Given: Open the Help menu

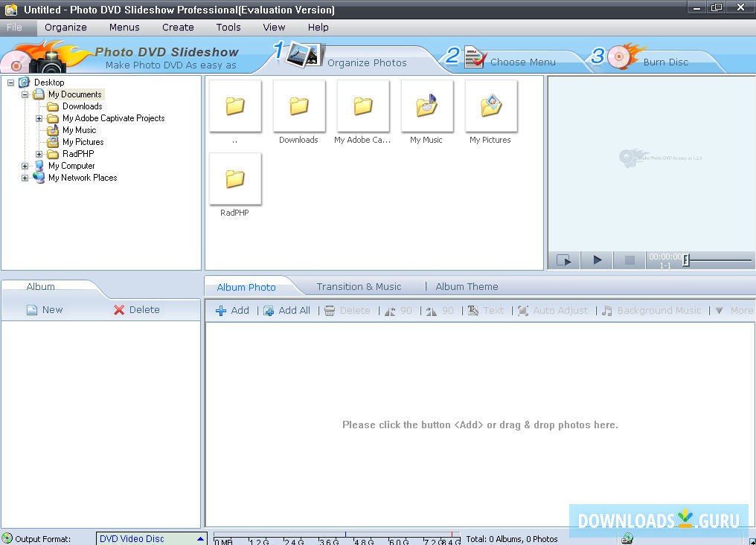Looking at the screenshot, I should 318,28.
